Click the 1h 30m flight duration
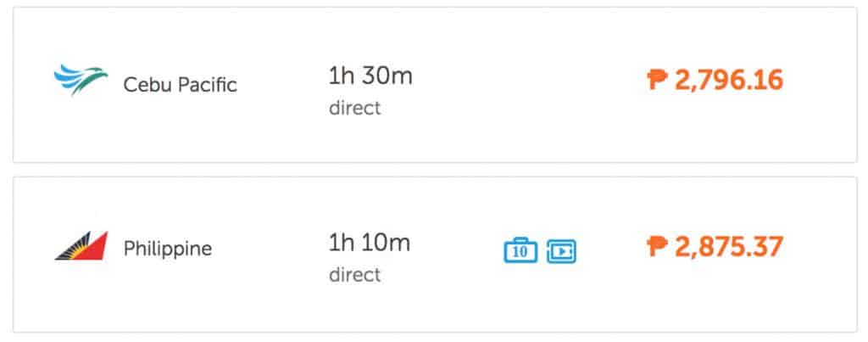The width and height of the screenshot is (868, 342). (370, 76)
